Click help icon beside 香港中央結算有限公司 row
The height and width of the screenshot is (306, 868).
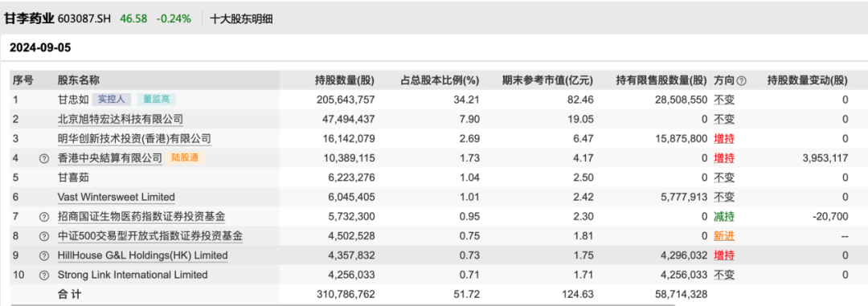pos(44,158)
